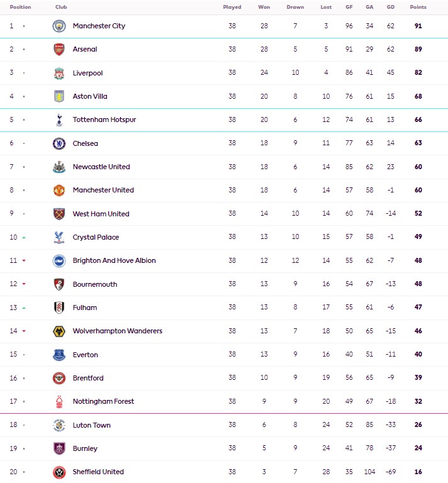
Task: Click the Arsenal club badge
Action: pyautogui.click(x=59, y=49)
